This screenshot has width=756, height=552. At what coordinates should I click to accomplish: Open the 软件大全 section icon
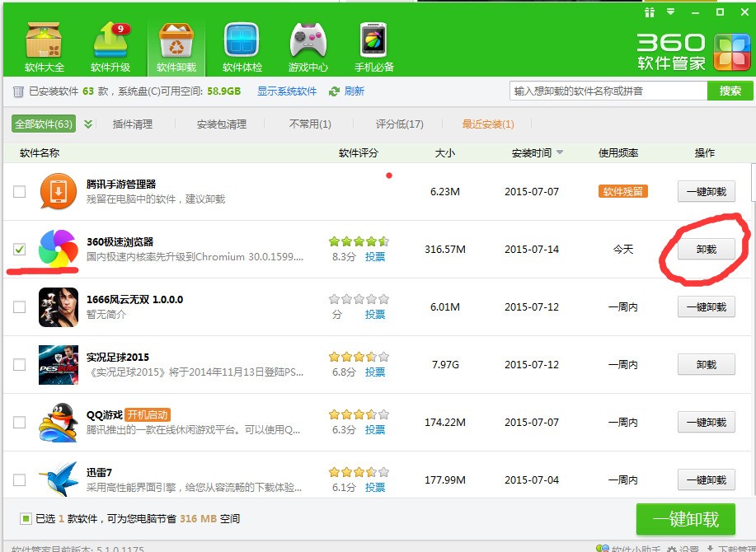[43, 39]
